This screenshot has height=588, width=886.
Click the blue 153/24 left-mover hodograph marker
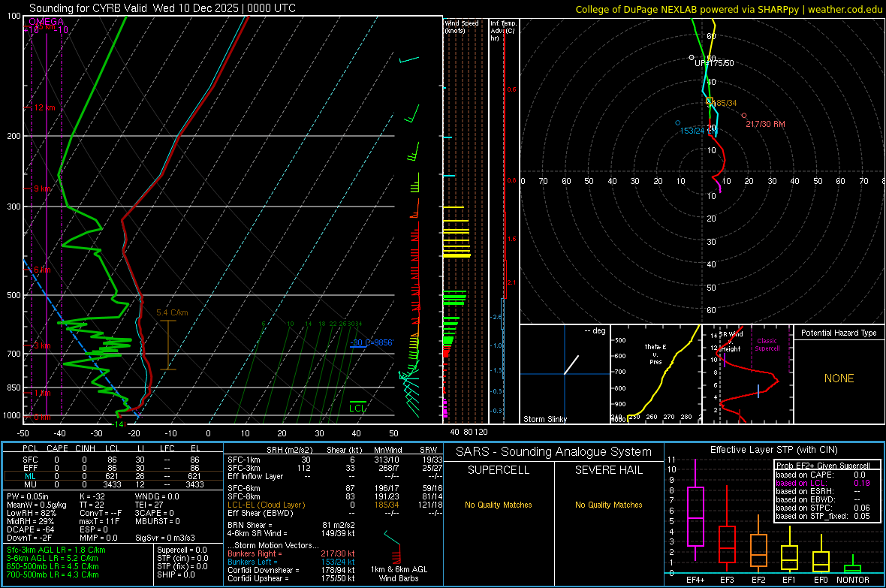point(678,123)
